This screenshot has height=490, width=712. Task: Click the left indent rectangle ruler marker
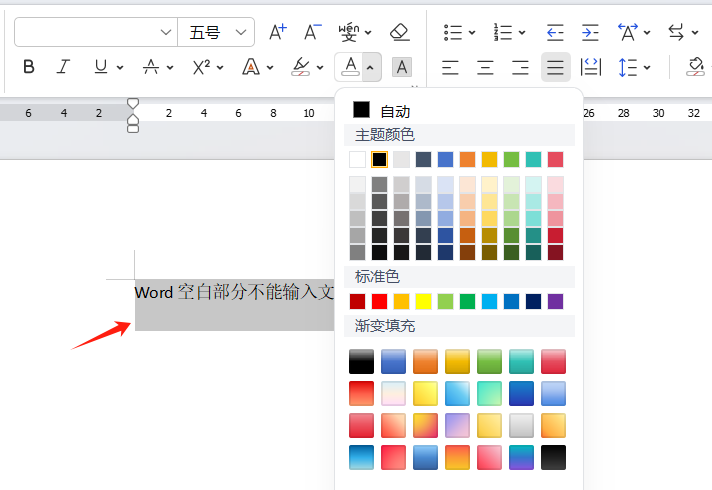(x=133, y=129)
